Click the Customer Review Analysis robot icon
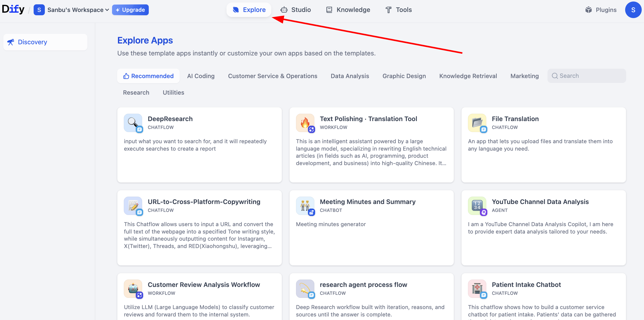The image size is (644, 320). click(133, 288)
